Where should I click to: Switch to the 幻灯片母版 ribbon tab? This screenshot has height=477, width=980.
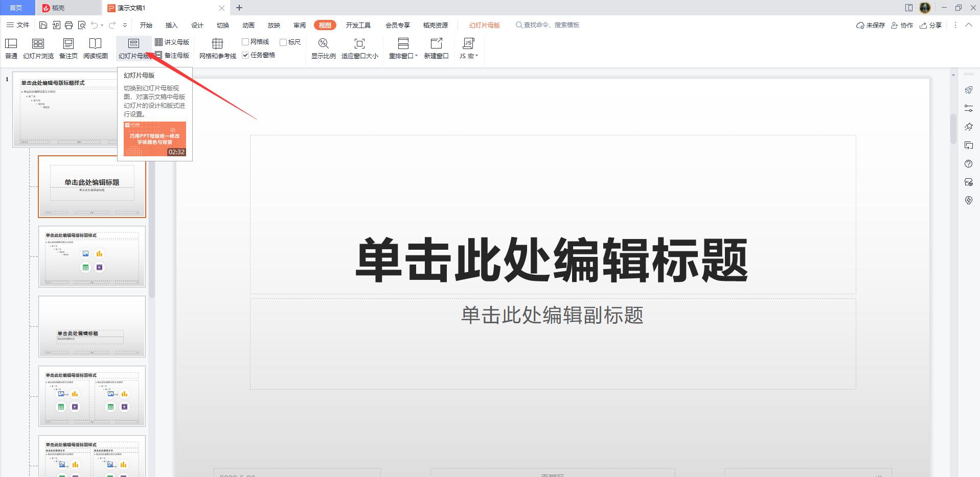coord(485,25)
